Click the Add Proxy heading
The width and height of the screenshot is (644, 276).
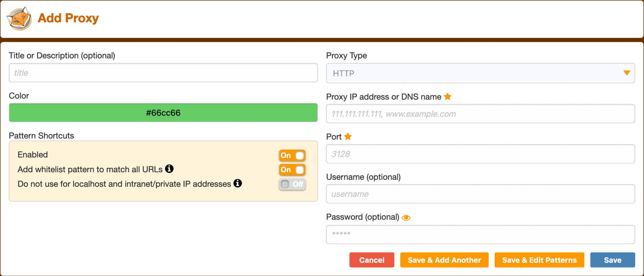click(x=68, y=18)
